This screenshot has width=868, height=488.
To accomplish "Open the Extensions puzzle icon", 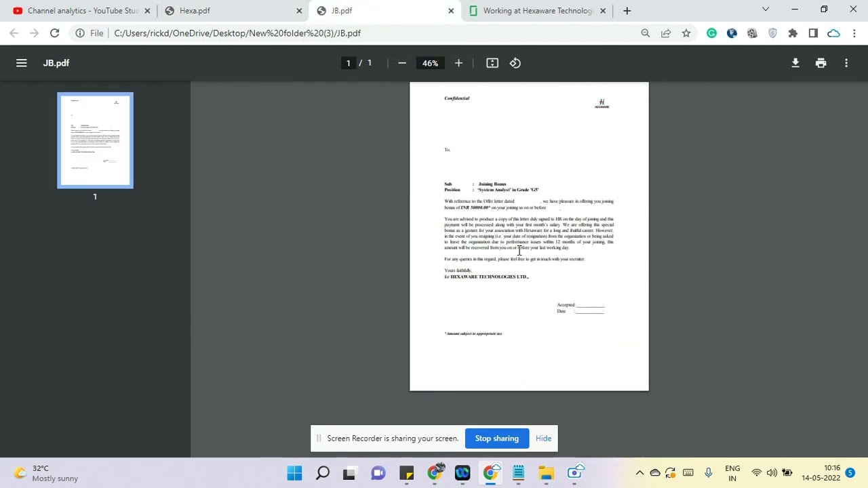I will pos(793,33).
